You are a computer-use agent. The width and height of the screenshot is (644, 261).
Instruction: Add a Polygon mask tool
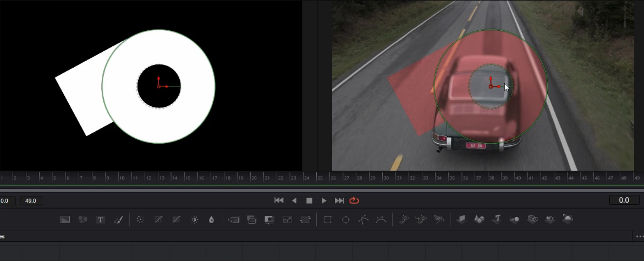(x=363, y=219)
